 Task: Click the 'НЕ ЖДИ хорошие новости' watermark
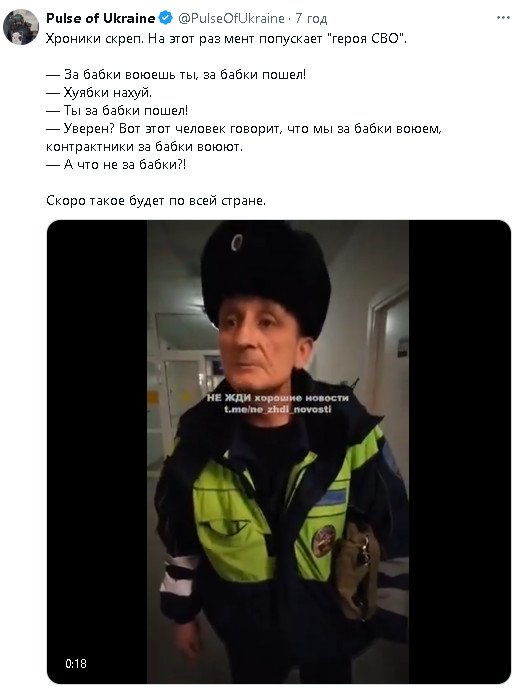pyautogui.click(x=277, y=398)
